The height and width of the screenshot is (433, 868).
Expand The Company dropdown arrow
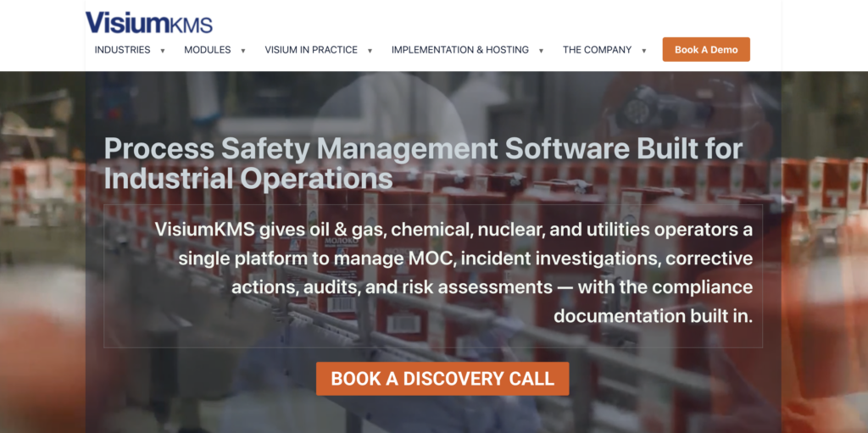[644, 51]
